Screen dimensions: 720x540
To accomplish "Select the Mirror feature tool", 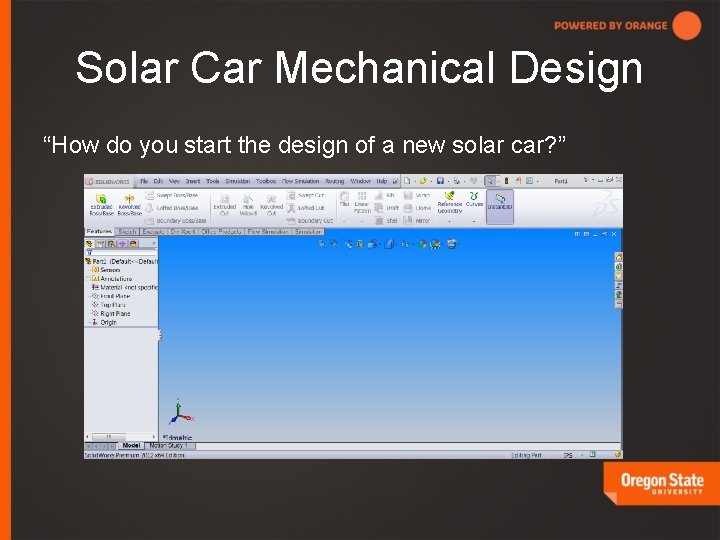I will click(416, 221).
